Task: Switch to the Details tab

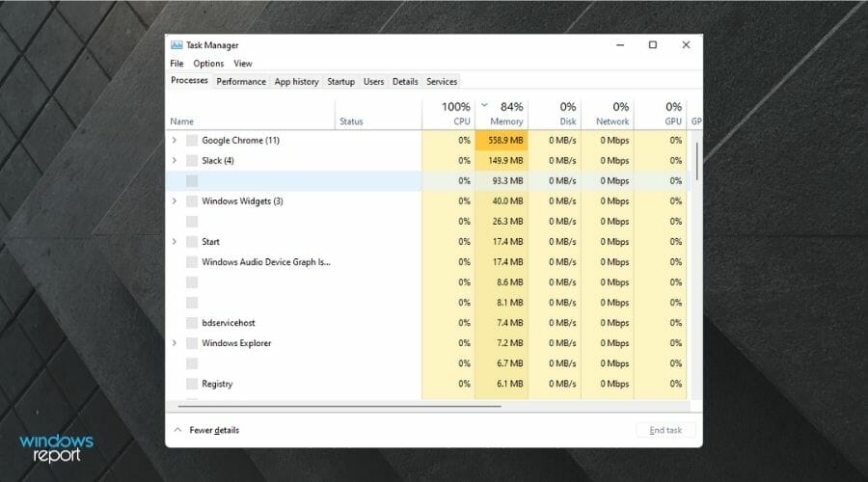Action: point(405,81)
